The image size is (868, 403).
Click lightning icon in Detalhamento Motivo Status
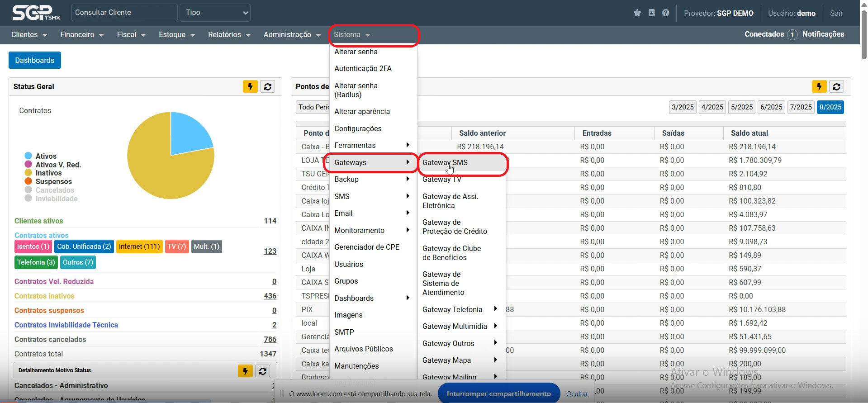pos(245,371)
